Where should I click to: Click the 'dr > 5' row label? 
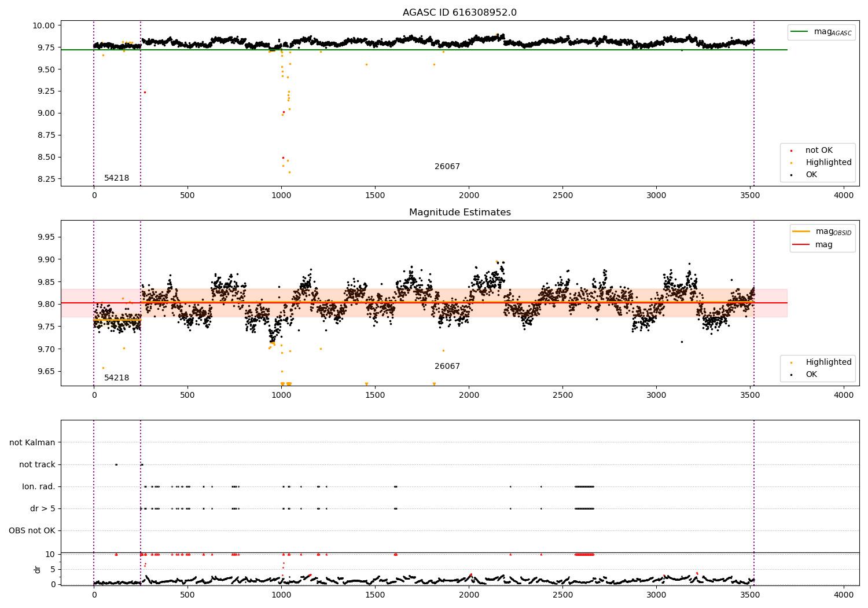point(43,508)
